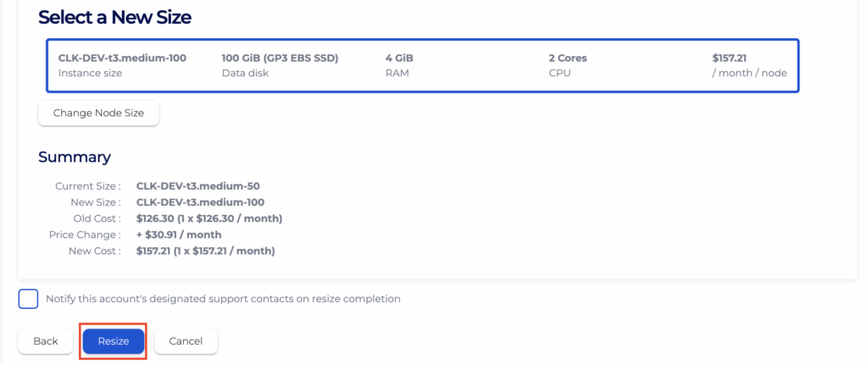Click current size value CLK-DEV-t3.medium-50
This screenshot has height=365, width=868.
pyautogui.click(x=200, y=186)
